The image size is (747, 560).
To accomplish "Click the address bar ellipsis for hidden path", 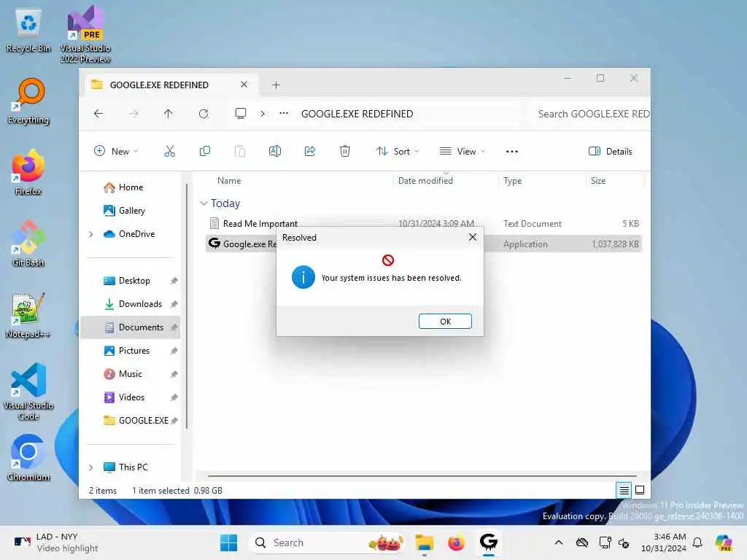I will click(x=284, y=114).
